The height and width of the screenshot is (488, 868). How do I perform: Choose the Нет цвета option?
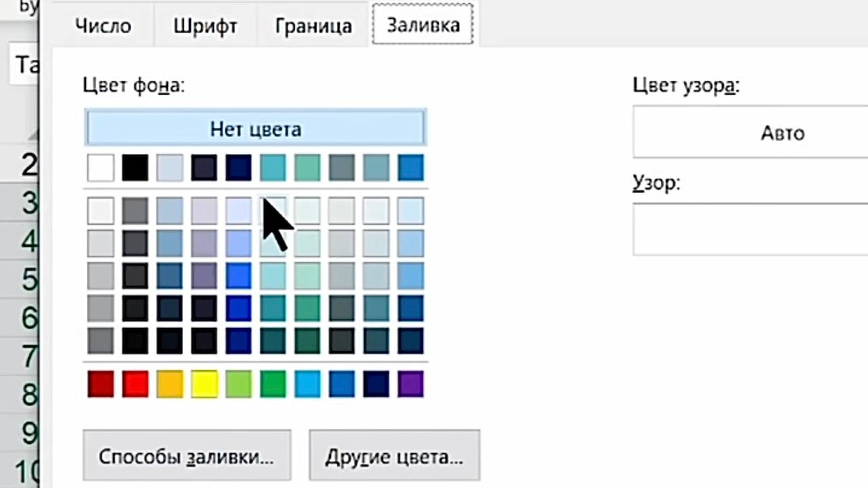255,129
